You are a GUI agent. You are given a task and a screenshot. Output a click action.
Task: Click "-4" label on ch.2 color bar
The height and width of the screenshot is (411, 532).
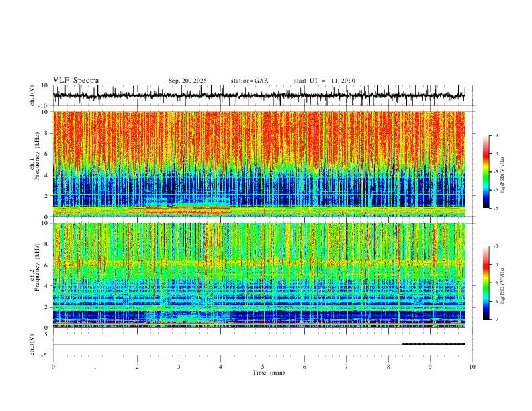[x=495, y=265]
